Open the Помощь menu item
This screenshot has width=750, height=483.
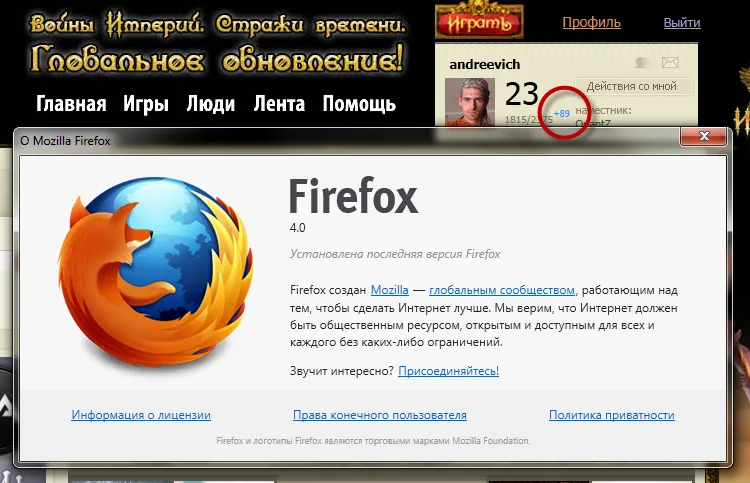(359, 103)
